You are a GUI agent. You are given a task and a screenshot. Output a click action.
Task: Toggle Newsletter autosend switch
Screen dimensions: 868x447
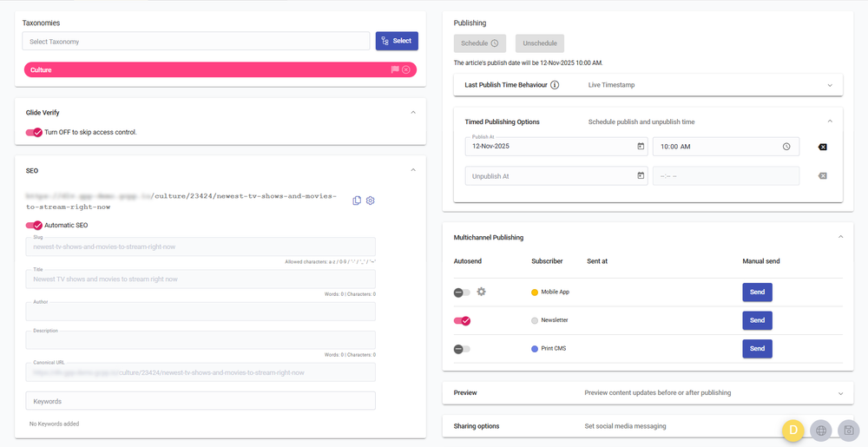462,320
